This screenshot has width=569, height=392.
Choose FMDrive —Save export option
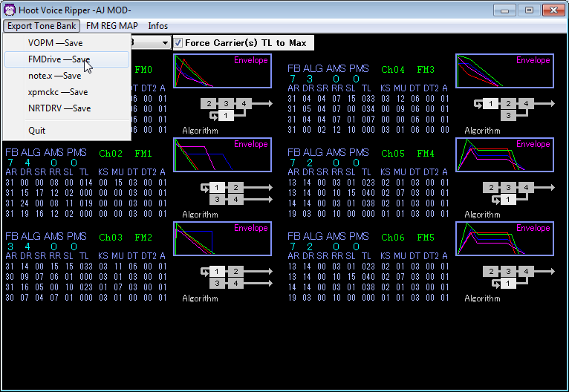pyautogui.click(x=59, y=59)
